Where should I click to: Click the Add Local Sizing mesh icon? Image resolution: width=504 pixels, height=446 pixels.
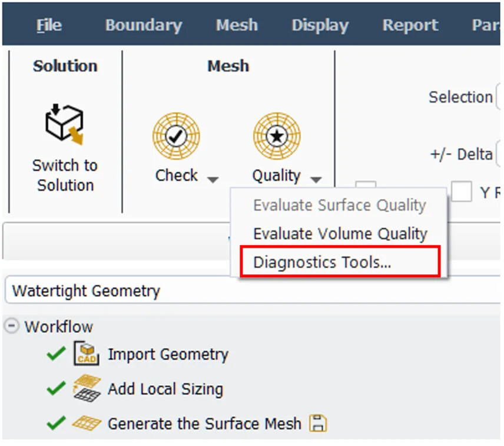click(87, 389)
